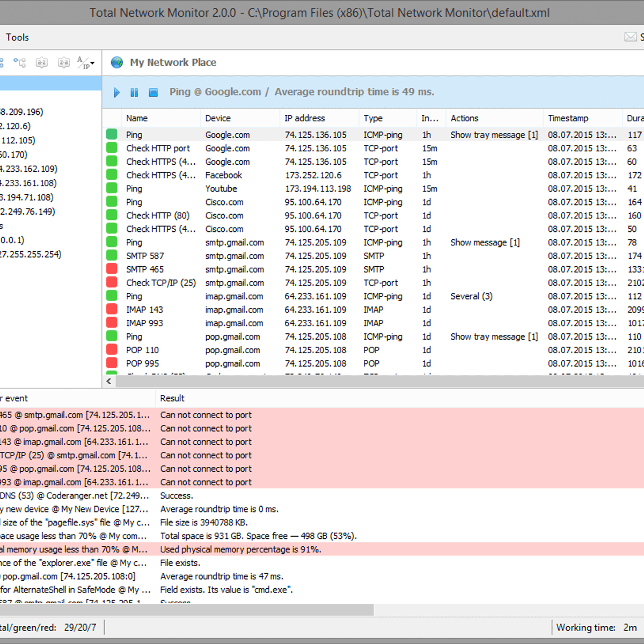The height and width of the screenshot is (644, 644).
Task: Click green status square of Ping Google.com
Action: (x=112, y=134)
